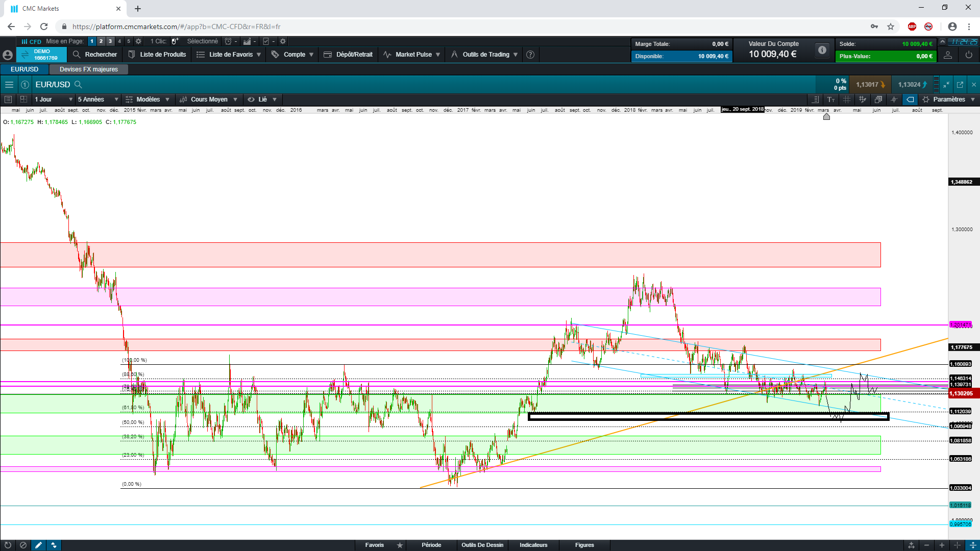The width and height of the screenshot is (980, 551).
Task: Click the crosshair grid icon in chart toolbar
Action: coord(847,99)
